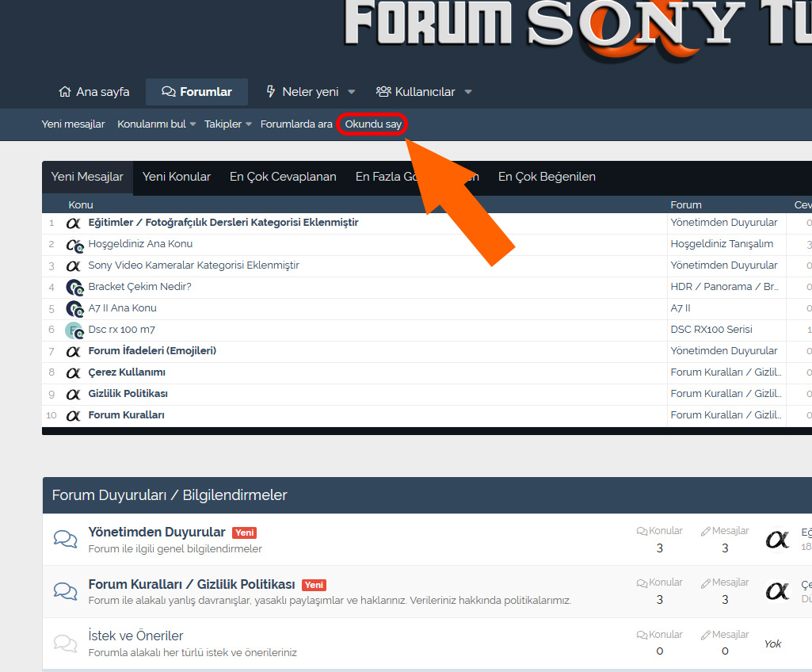Screen dimensions: 812x672
Task: Open the Forum Kuralları topic in list
Action: point(127,415)
